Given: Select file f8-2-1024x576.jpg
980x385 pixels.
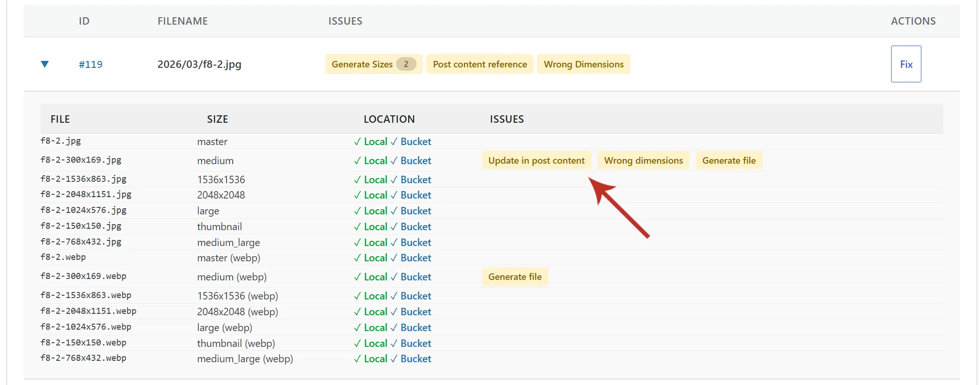Looking at the screenshot, I should [83, 210].
